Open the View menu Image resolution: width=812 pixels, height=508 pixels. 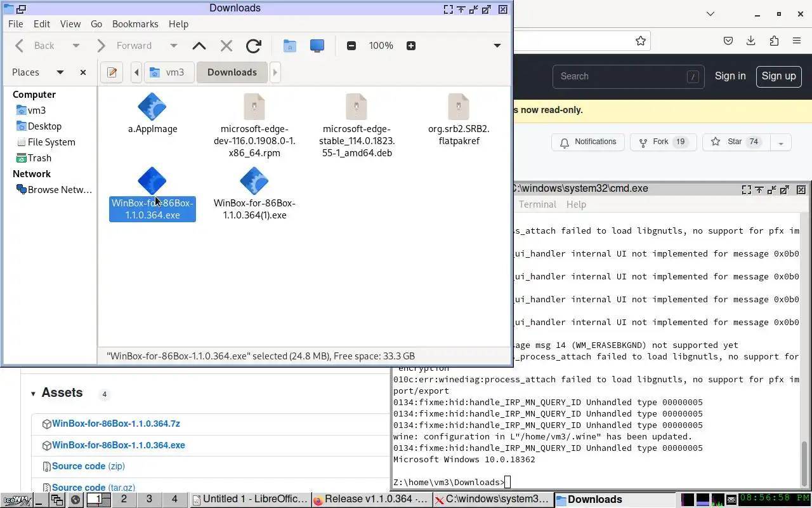click(x=70, y=23)
